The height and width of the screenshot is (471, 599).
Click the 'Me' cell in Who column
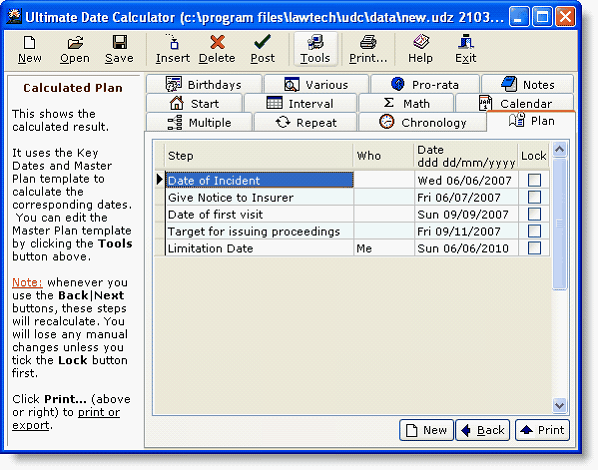tap(384, 248)
